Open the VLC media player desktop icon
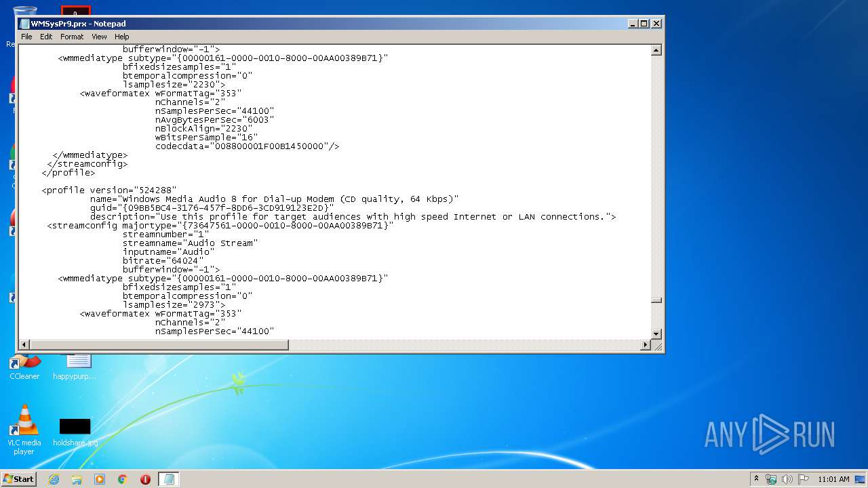Viewport: 868px width, 488px height. 24,430
